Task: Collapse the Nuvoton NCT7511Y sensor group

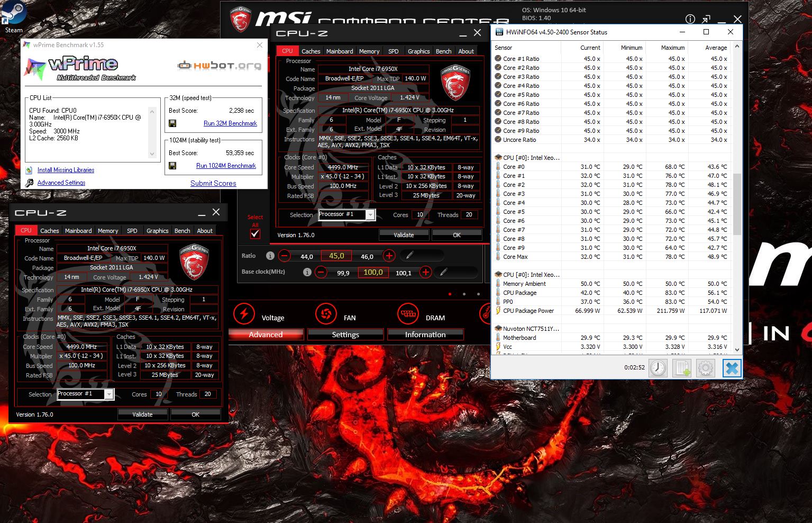Action: (x=498, y=329)
